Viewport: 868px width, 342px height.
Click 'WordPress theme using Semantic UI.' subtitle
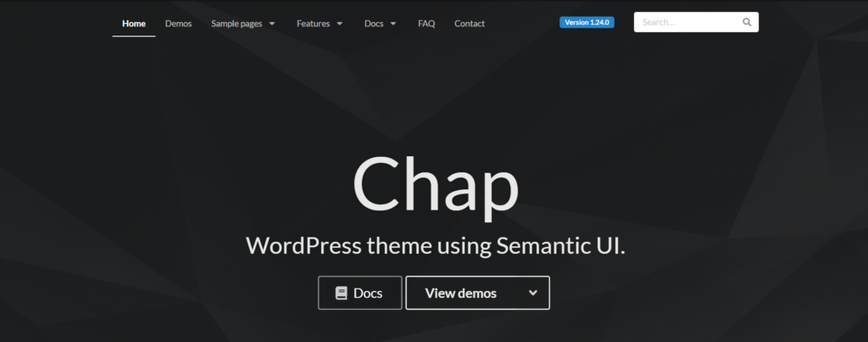[435, 245]
